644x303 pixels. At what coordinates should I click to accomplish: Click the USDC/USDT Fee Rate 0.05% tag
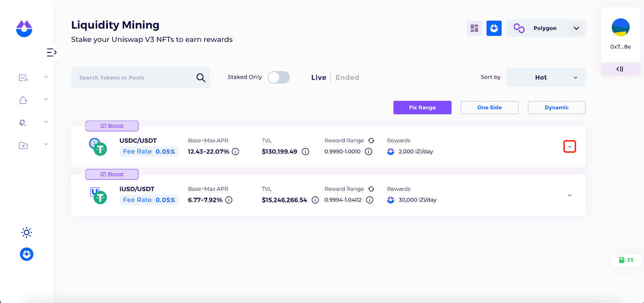coord(149,151)
